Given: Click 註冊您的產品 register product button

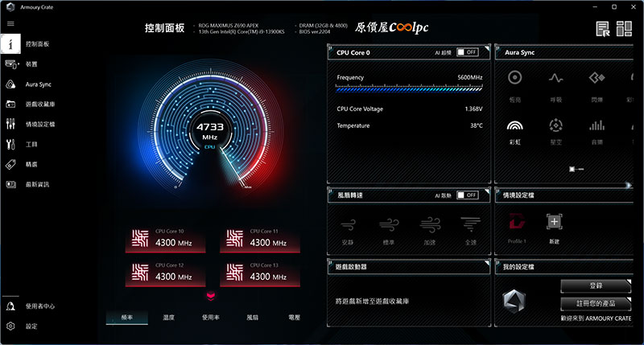Looking at the screenshot, I should [x=596, y=303].
